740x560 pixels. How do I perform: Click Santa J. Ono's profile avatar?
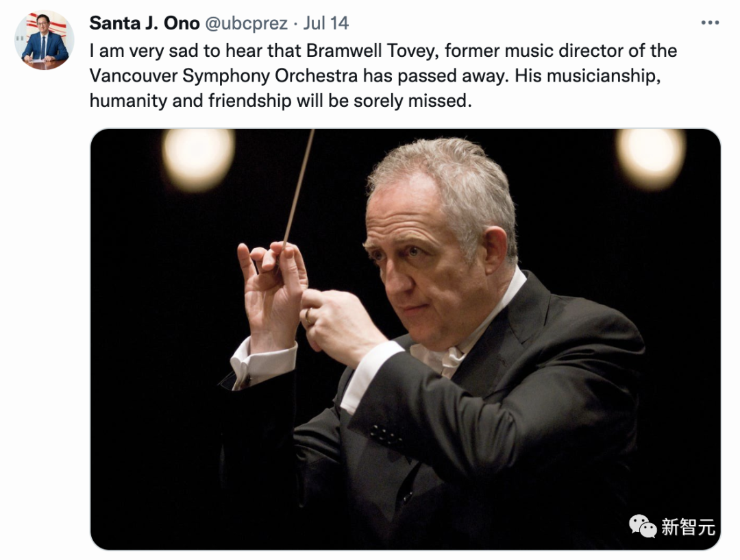click(45, 40)
